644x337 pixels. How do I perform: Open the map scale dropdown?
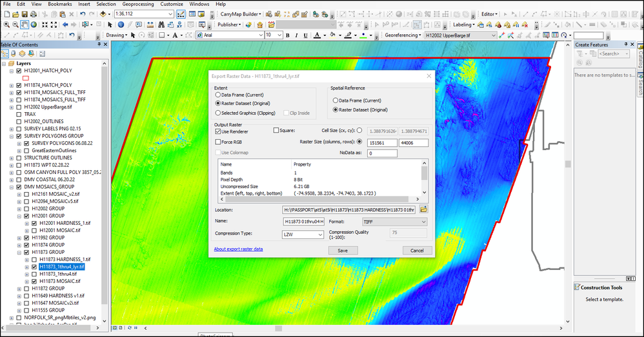tap(170, 14)
